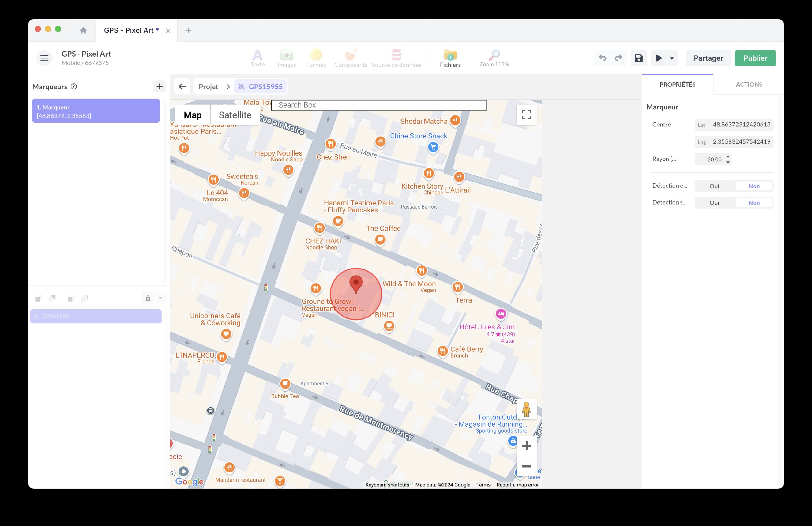Increase the Rayon value with the stepper
The width and height of the screenshot is (812, 526).
(728, 157)
